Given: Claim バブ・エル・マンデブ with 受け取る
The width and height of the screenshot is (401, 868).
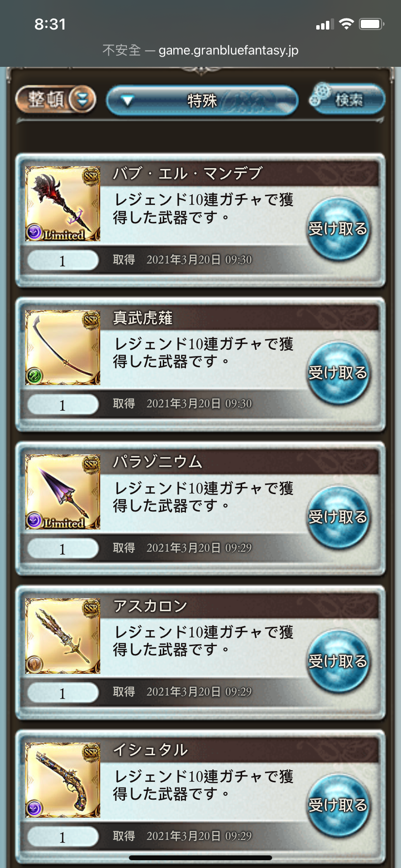Looking at the screenshot, I should click(338, 228).
